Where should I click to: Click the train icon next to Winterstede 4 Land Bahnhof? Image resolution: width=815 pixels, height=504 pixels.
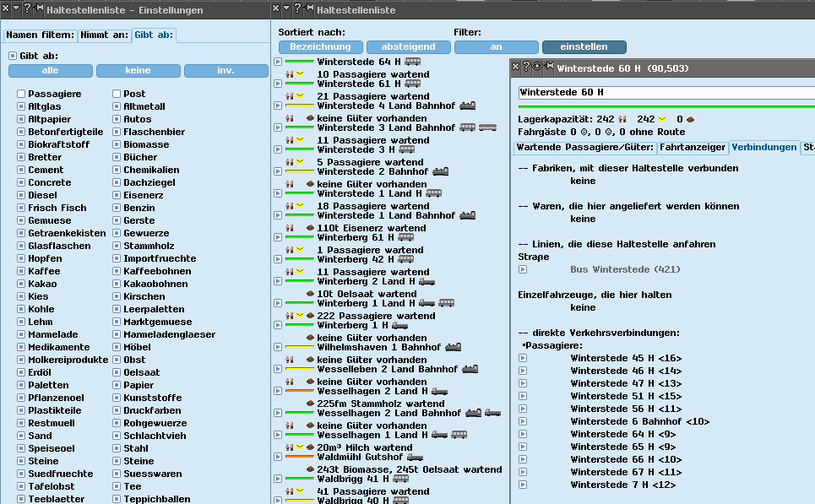(466, 106)
